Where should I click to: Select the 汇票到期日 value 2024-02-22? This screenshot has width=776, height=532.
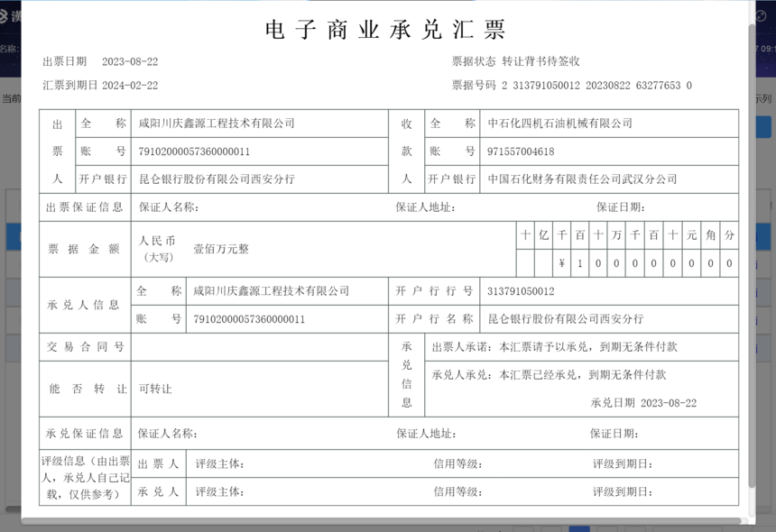pos(130,86)
